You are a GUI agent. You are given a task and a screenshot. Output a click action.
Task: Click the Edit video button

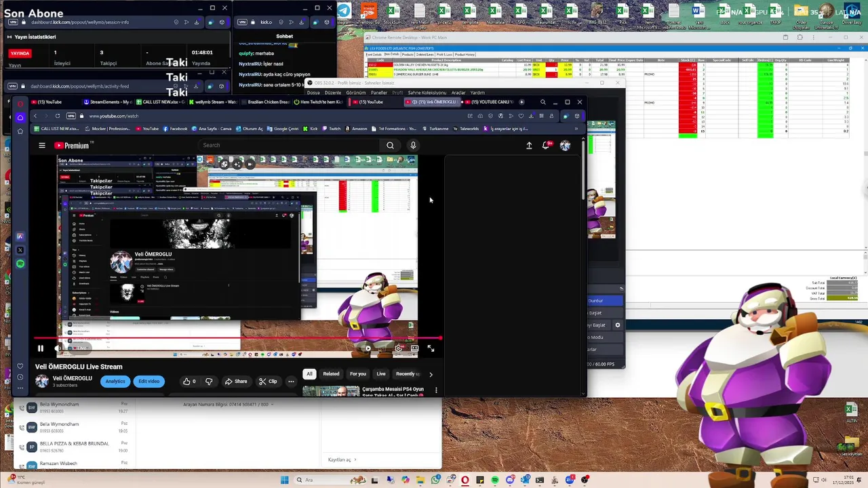coord(149,381)
